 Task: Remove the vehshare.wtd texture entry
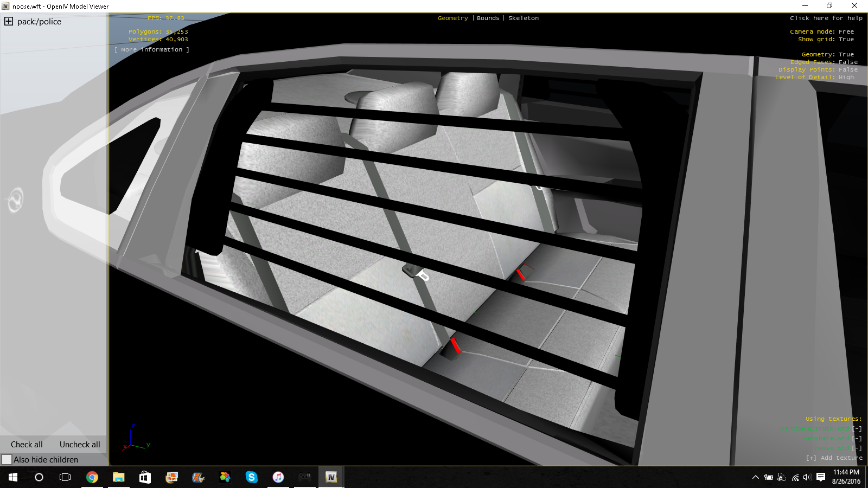click(x=857, y=438)
